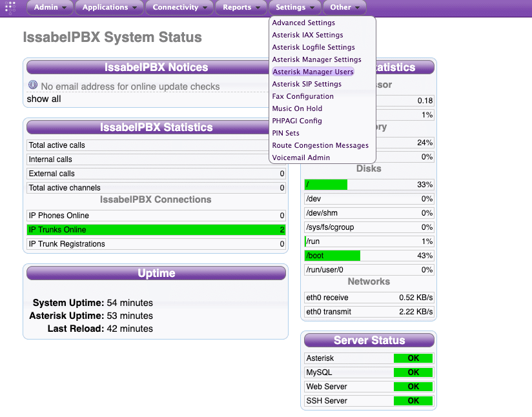This screenshot has height=417, width=532.
Task: Select Advanced Settings from the menu
Action: (x=303, y=23)
